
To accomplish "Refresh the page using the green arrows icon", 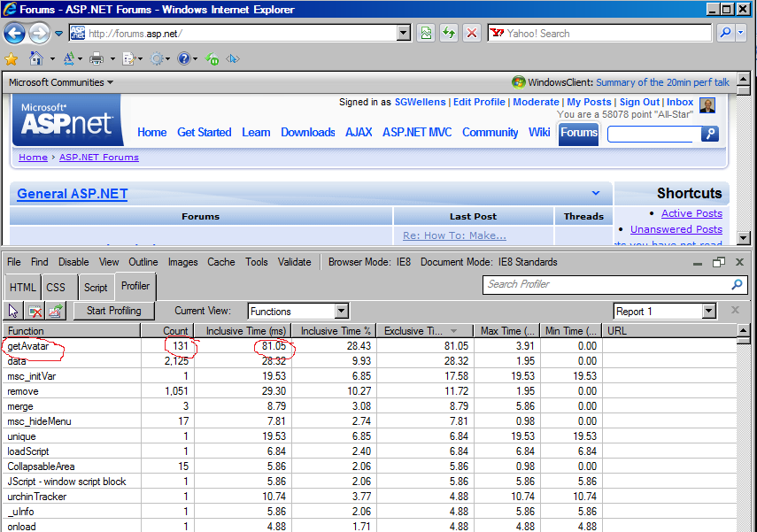I will pos(449,34).
